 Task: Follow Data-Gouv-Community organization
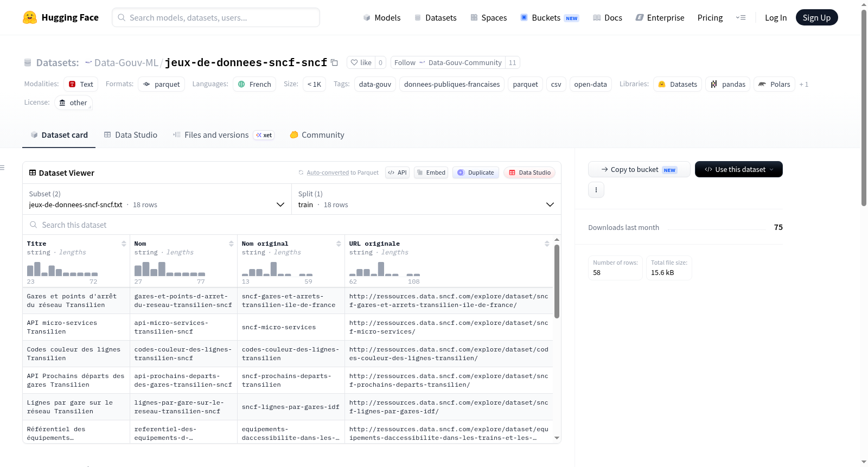tap(448, 62)
